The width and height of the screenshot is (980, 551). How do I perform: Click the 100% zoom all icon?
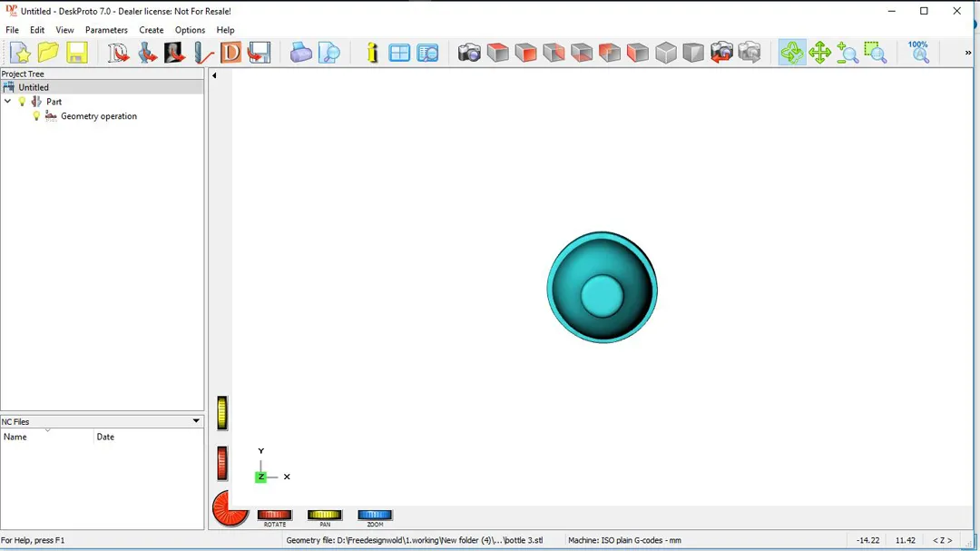click(918, 52)
